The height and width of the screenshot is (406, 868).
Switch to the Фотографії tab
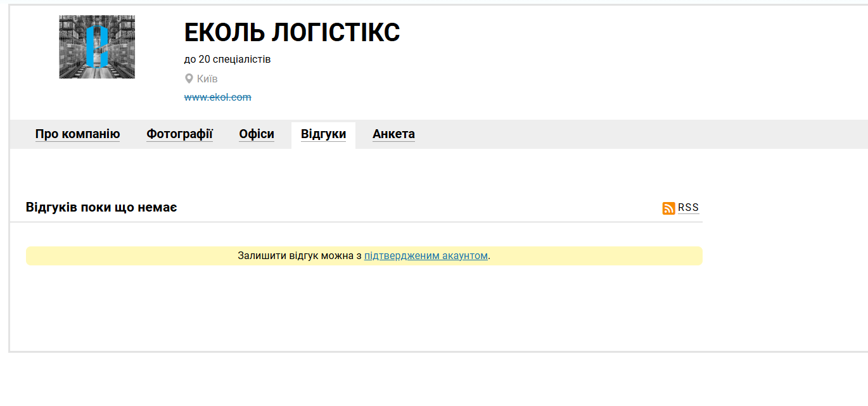[179, 134]
